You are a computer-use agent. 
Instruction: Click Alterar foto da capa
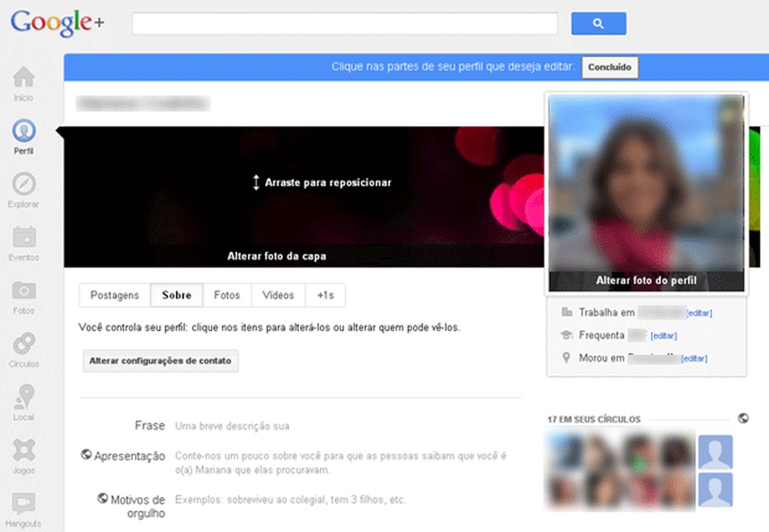point(277,256)
